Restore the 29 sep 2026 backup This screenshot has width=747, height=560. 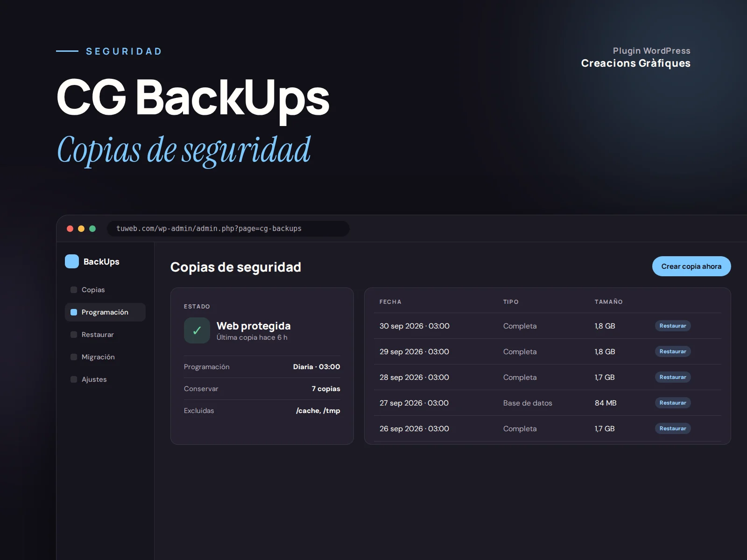point(673,351)
